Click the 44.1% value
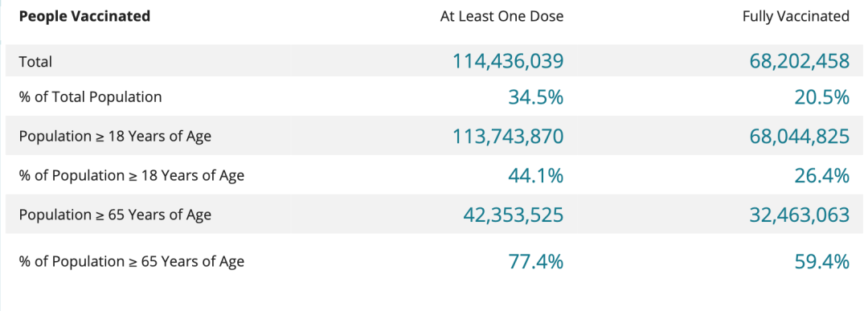868x311 pixels. click(x=536, y=175)
